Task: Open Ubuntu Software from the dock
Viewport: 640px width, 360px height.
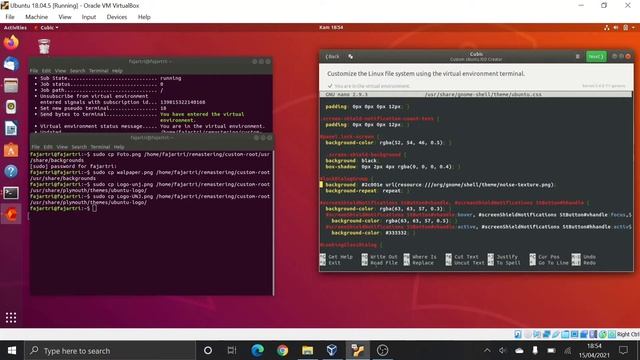Action: point(11,150)
